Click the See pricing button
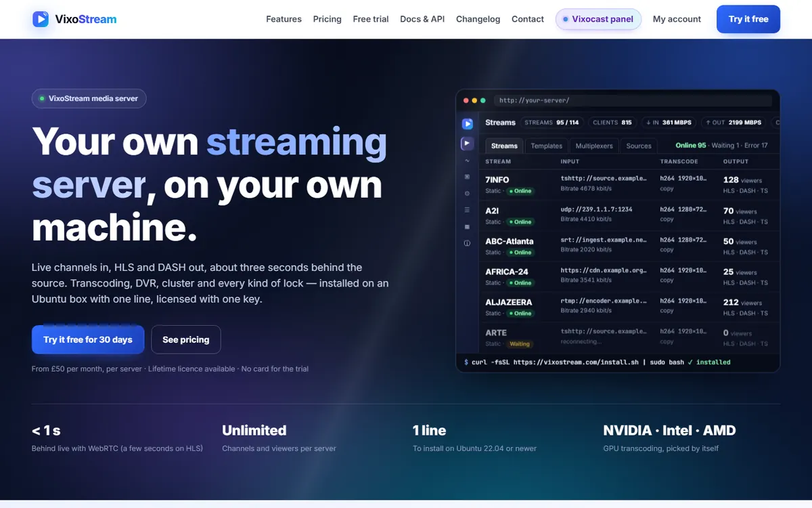812x508 pixels. (x=186, y=339)
